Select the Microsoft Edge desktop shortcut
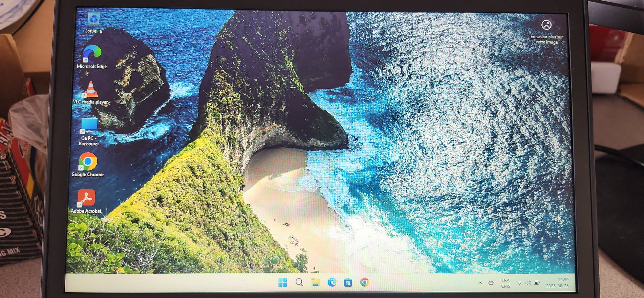The width and height of the screenshot is (644, 298). coord(92,55)
